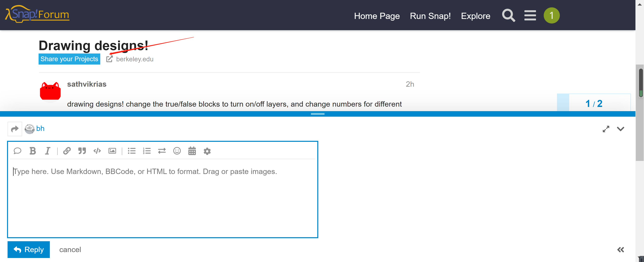Screen dimensions: 644x262
Task: Insert a numbered list
Action: coord(147,151)
